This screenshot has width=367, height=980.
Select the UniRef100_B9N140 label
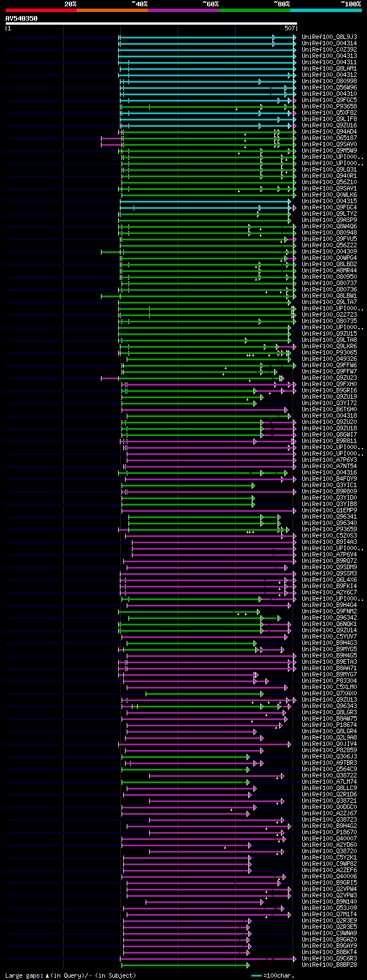coord(329,901)
